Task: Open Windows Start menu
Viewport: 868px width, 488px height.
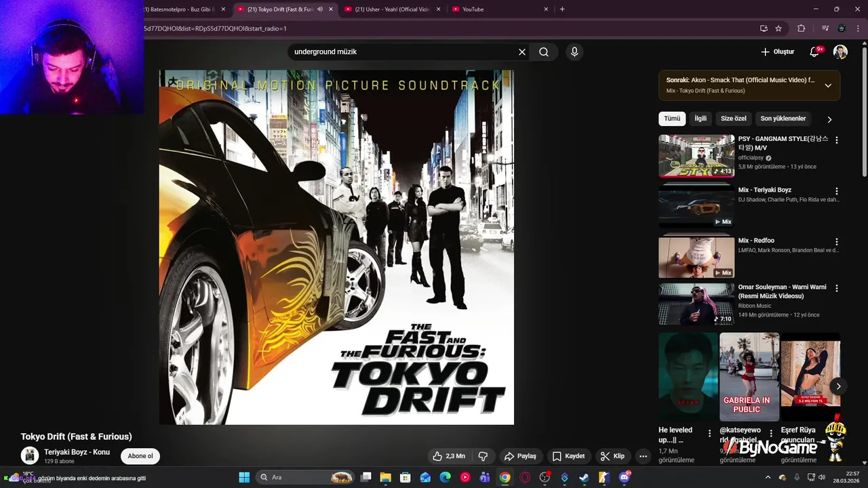Action: [244, 477]
